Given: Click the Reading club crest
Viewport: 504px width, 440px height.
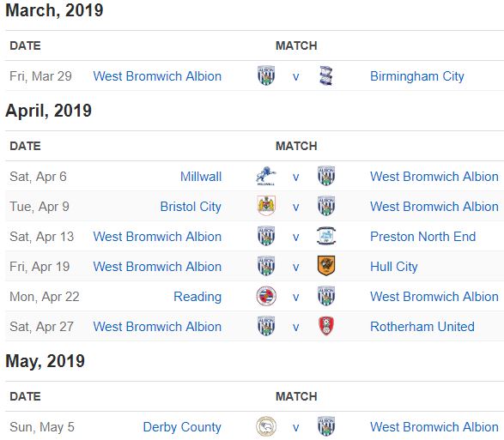Looking at the screenshot, I should [x=266, y=296].
